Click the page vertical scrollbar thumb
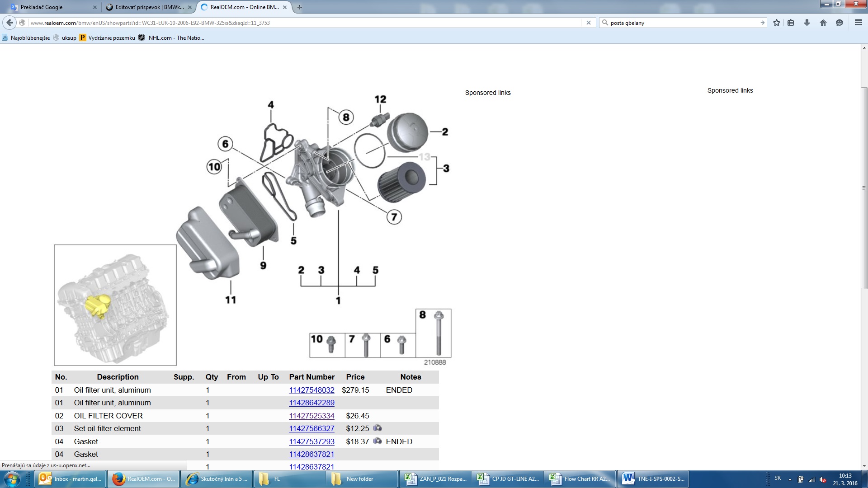Image resolution: width=868 pixels, height=488 pixels. (864, 188)
